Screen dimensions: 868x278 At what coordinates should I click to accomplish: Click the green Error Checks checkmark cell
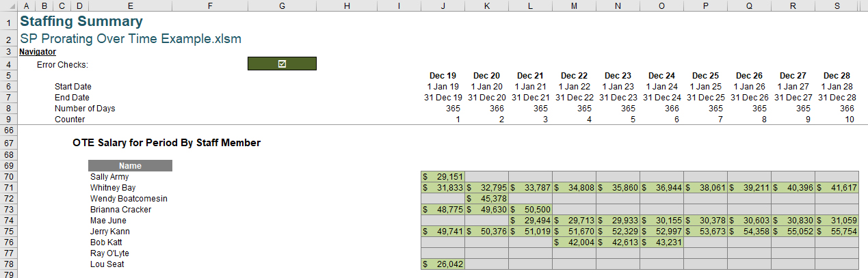tap(282, 64)
